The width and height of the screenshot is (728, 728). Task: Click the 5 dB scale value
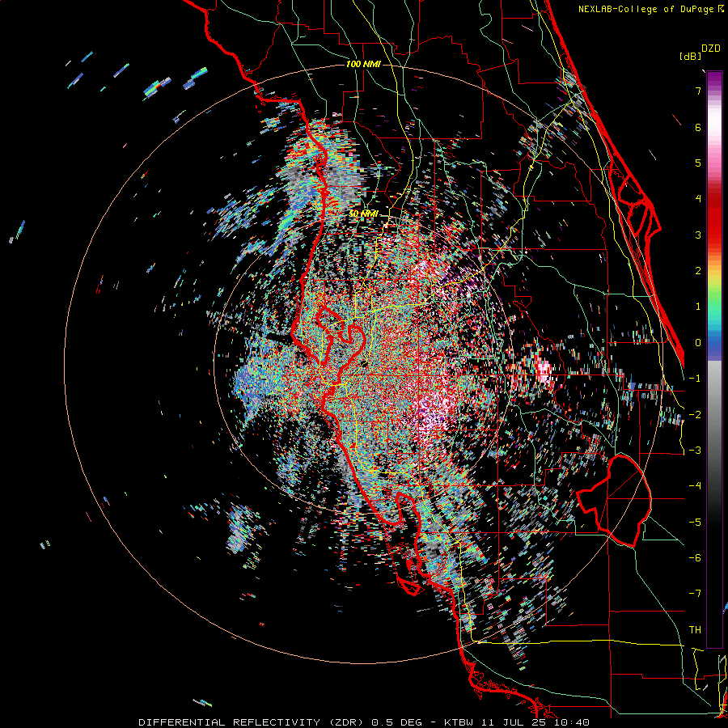point(698,163)
